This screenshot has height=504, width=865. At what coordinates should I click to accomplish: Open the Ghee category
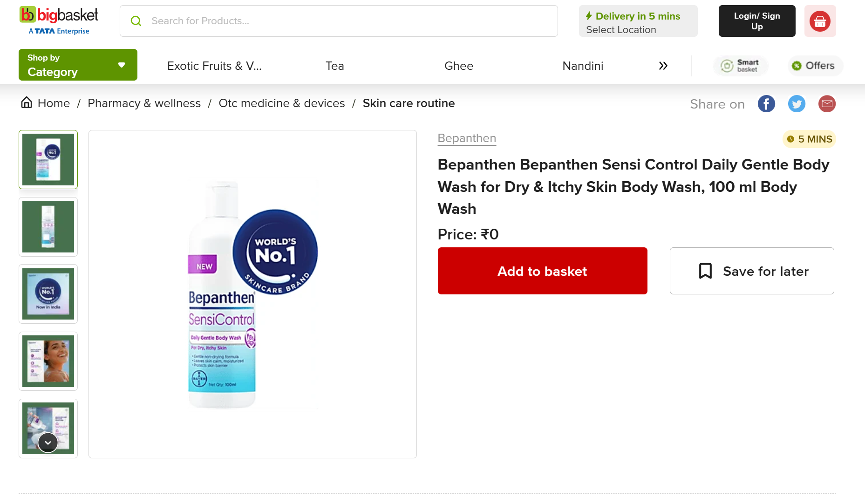[x=458, y=66]
